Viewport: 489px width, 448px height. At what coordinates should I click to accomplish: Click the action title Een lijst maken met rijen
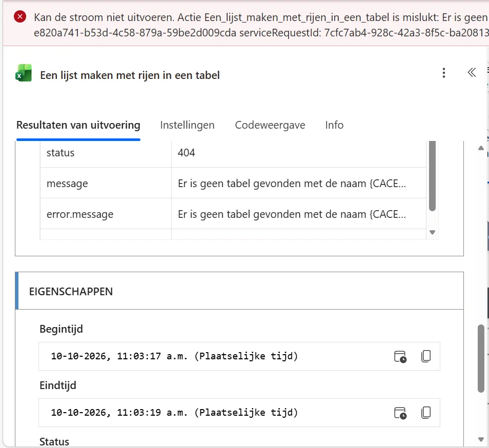(x=130, y=75)
